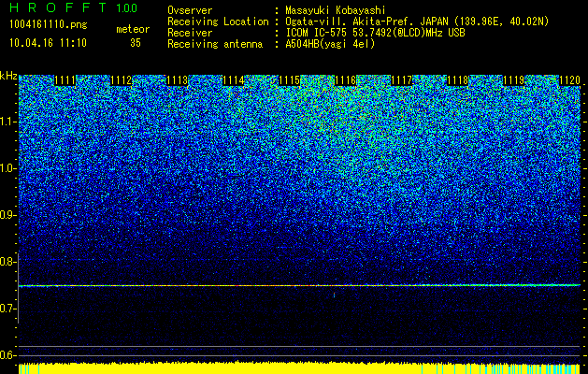Click the 1.0 kHz axis label
The height and width of the screenshot is (374, 588).
coord(7,168)
